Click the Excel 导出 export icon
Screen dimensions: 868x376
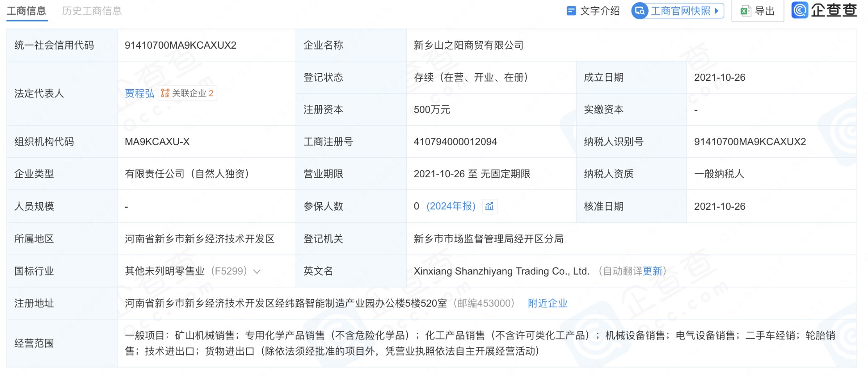(746, 11)
